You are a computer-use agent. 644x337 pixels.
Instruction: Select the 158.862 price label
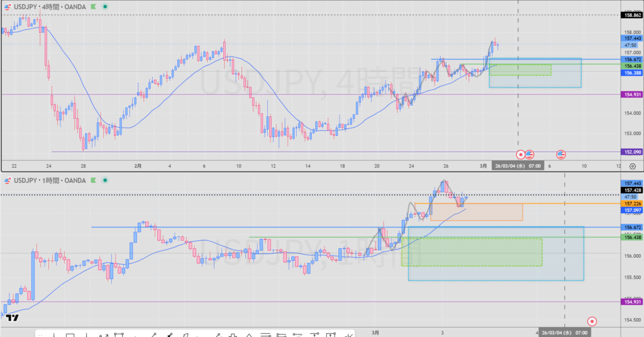click(631, 14)
